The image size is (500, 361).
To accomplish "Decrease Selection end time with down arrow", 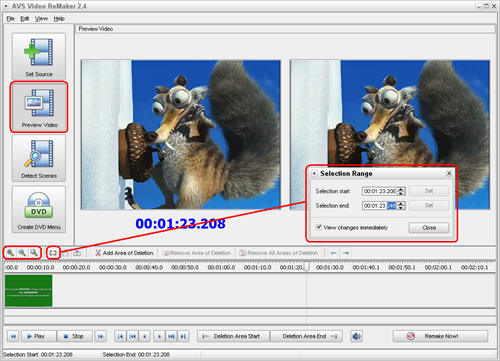I will (x=401, y=208).
